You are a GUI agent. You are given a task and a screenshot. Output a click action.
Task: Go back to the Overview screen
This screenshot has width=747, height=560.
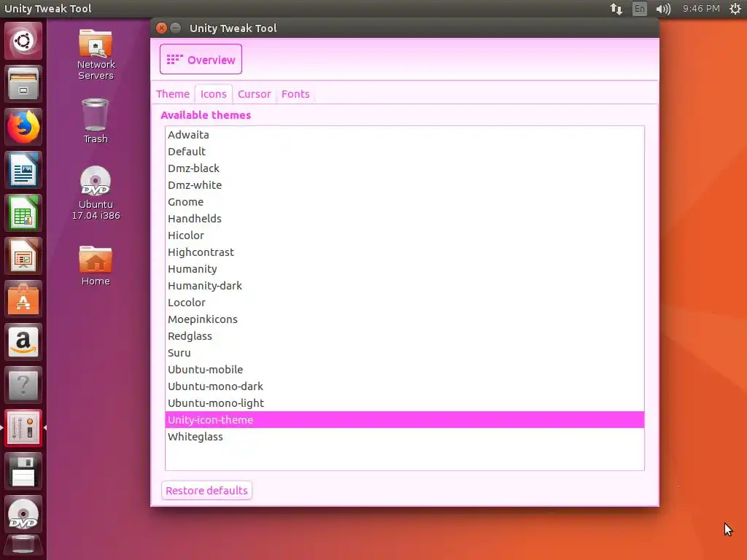pos(201,60)
